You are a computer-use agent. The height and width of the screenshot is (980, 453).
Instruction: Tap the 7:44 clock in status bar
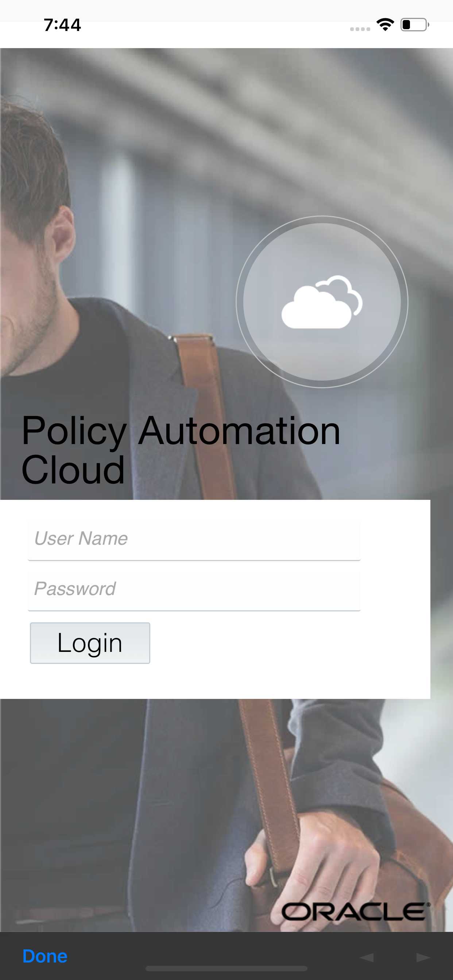pos(62,25)
